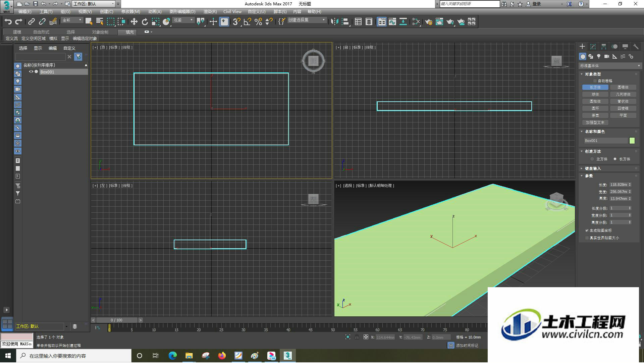Open the Motion panel tab icon
644x363 pixels.
tap(614, 47)
